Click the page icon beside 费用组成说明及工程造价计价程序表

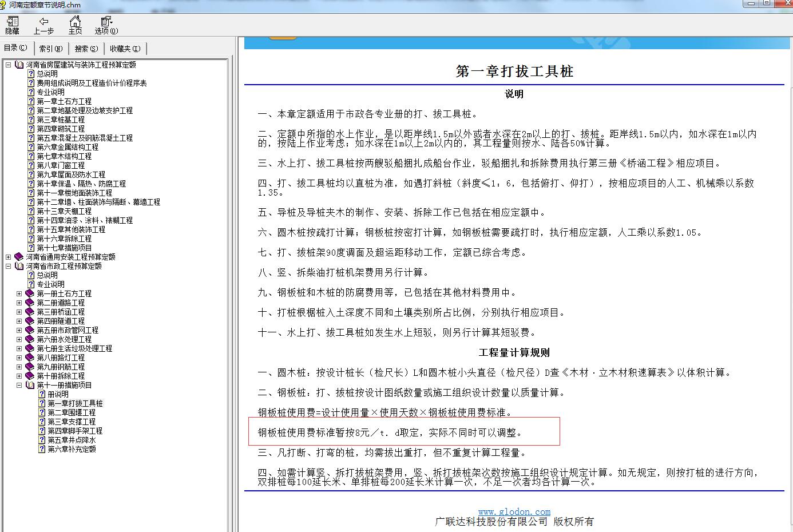point(31,83)
